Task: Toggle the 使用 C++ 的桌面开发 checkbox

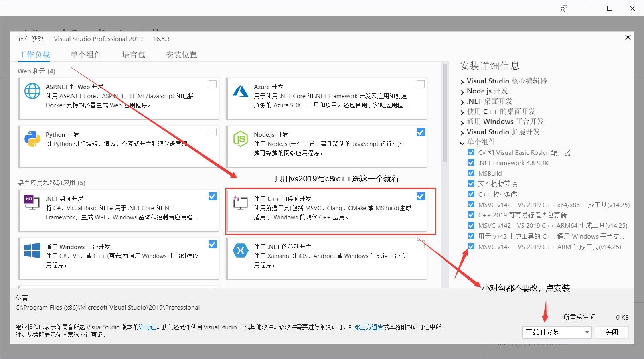Action: 421,196
